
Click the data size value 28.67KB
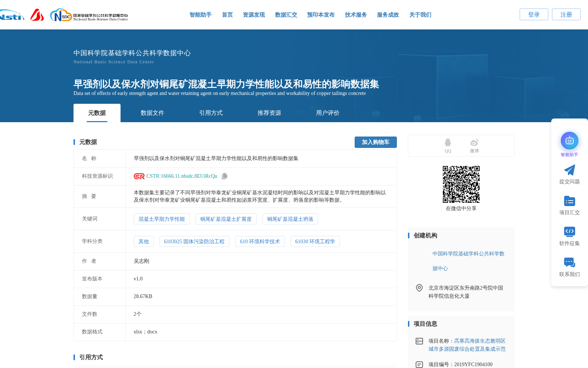click(x=143, y=297)
